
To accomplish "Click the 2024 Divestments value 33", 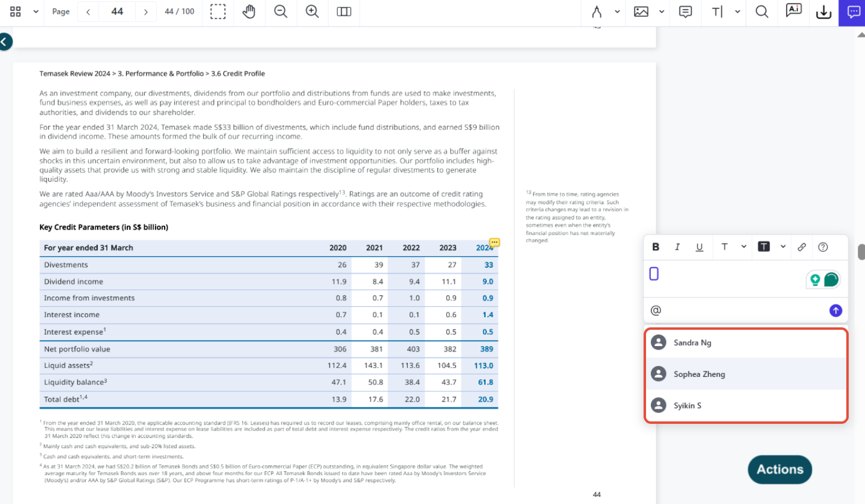I will (x=489, y=265).
